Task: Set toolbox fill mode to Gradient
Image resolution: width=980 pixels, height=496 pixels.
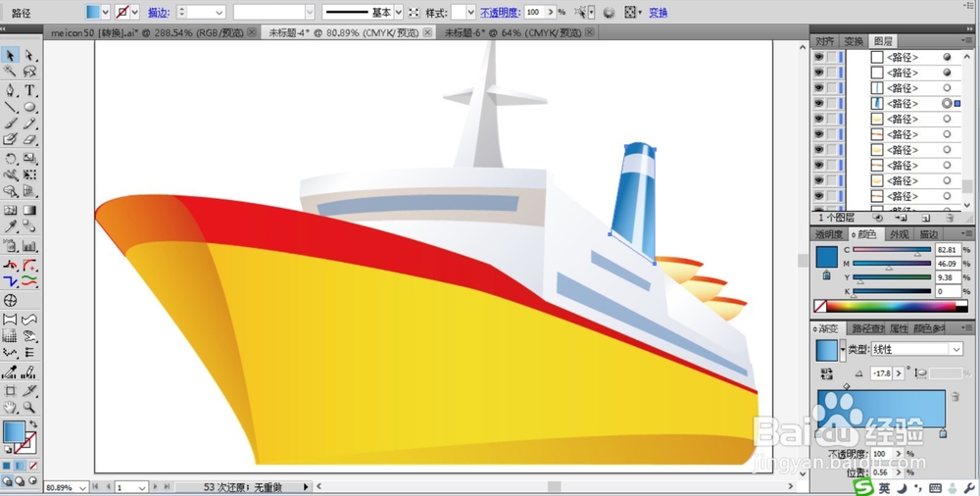Action: pos(20,466)
